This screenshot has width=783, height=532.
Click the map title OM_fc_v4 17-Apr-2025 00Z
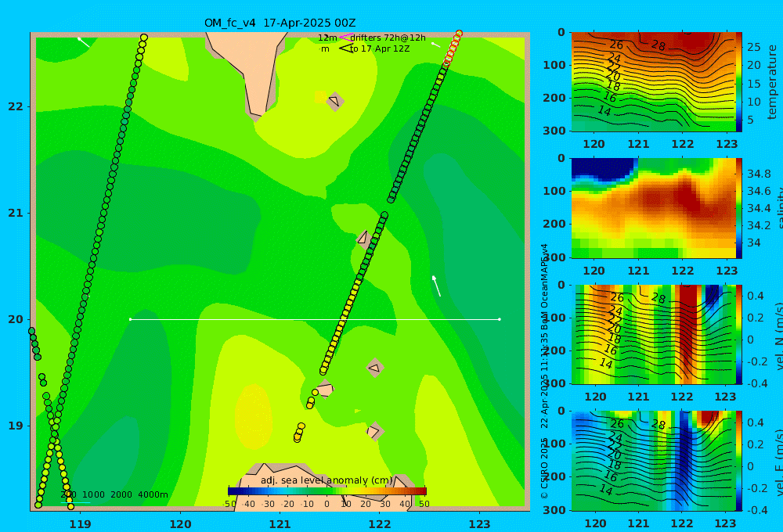tap(280, 23)
